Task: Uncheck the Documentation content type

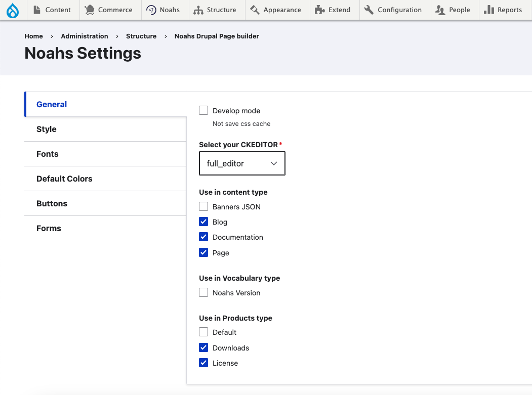Action: (x=203, y=237)
